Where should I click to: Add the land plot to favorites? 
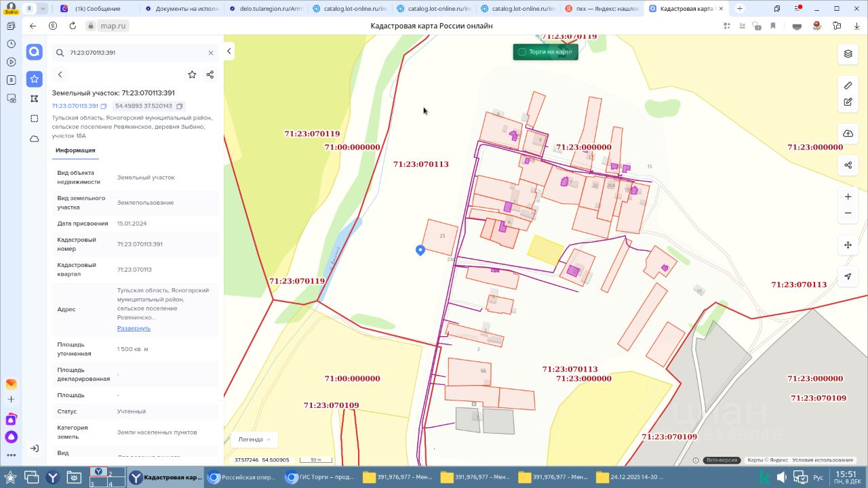(192, 75)
